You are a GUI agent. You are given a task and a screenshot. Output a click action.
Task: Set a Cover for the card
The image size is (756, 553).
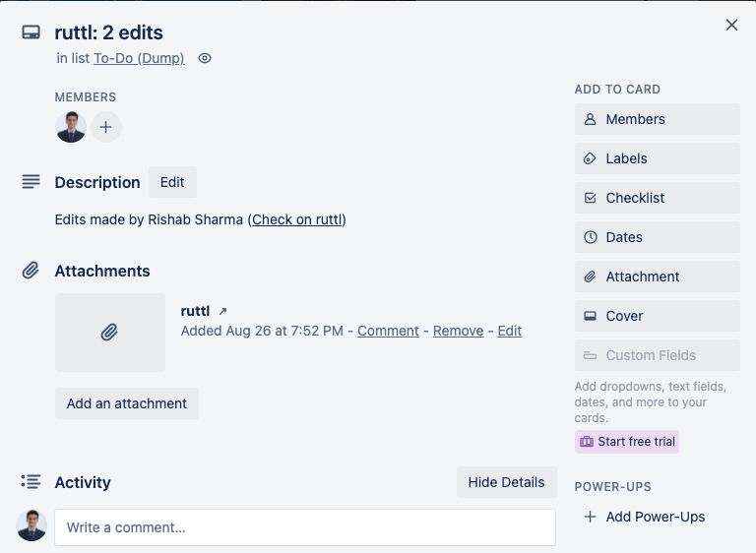coord(657,316)
